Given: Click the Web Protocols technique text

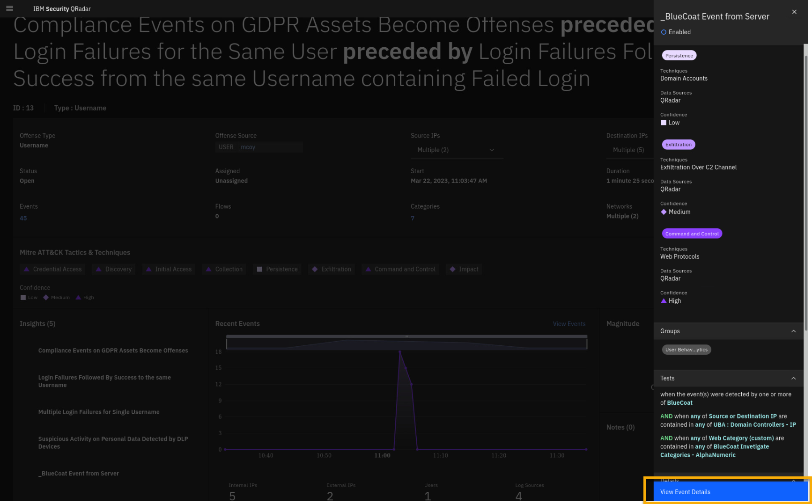Looking at the screenshot, I should pos(679,256).
